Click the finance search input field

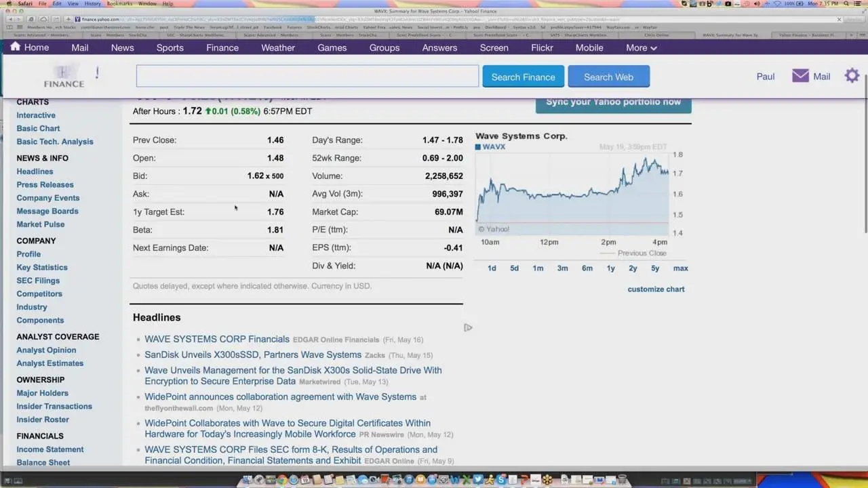(x=307, y=76)
